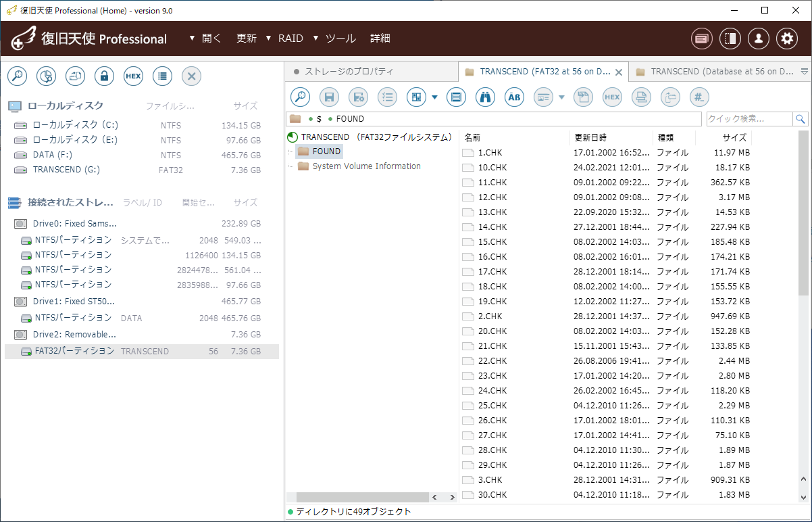Click the 更新 menu item

247,39
